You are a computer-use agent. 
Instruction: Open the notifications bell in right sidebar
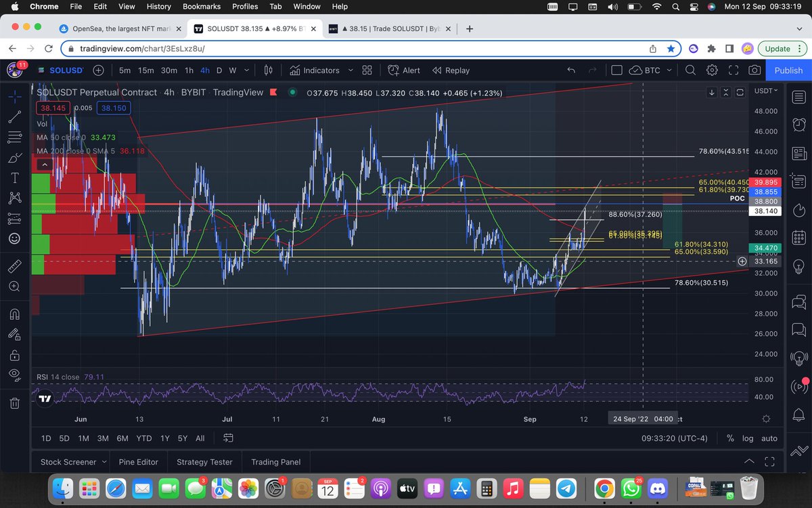798,416
